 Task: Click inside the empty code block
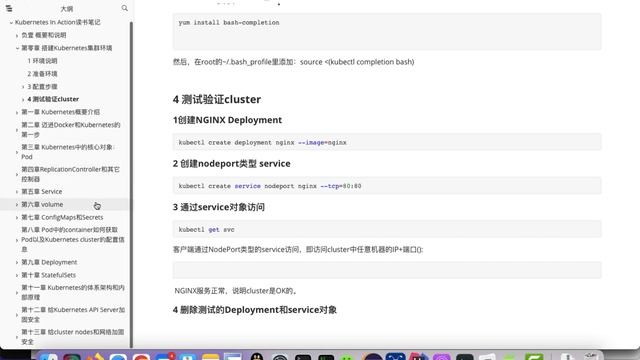387,270
